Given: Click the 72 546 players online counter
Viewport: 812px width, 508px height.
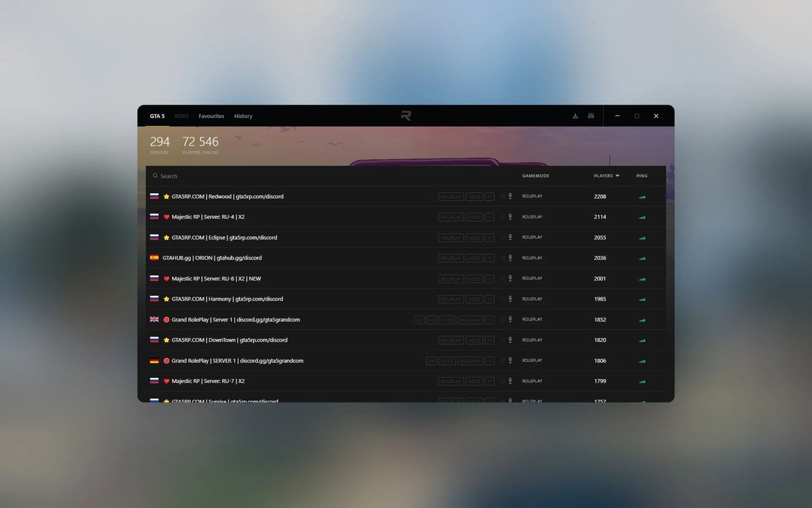Looking at the screenshot, I should coord(200,145).
